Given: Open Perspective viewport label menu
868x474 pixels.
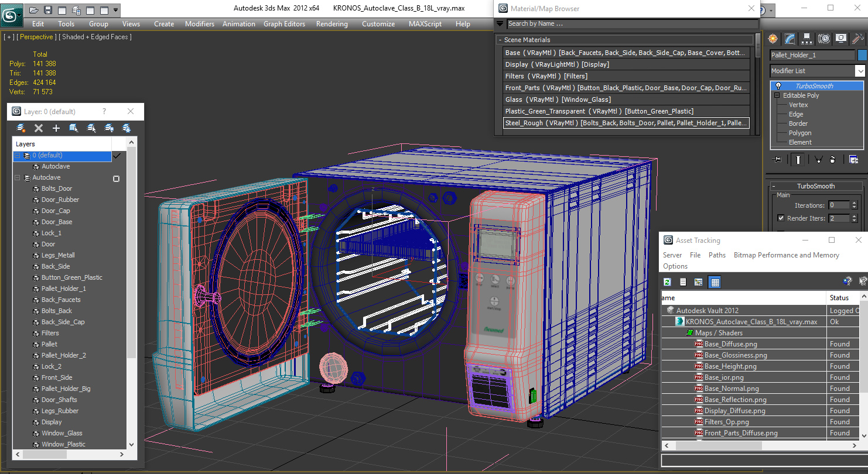Looking at the screenshot, I should [36, 37].
